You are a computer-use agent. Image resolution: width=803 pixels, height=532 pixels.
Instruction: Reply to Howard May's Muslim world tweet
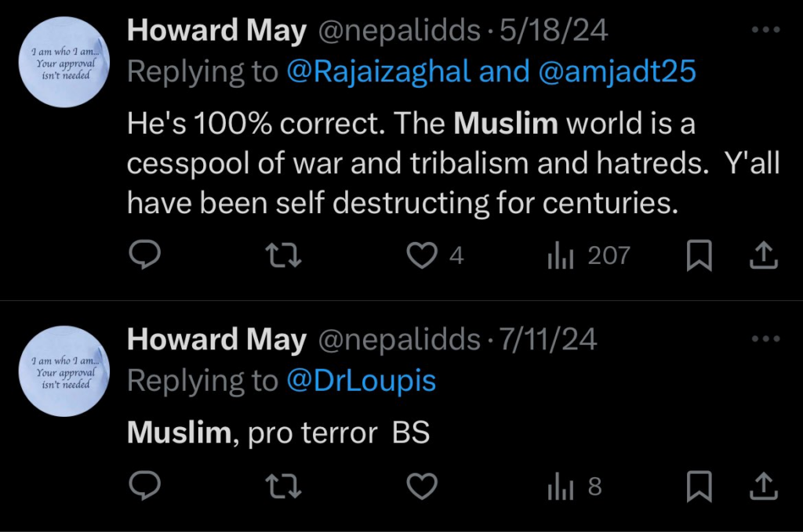pyautogui.click(x=144, y=255)
